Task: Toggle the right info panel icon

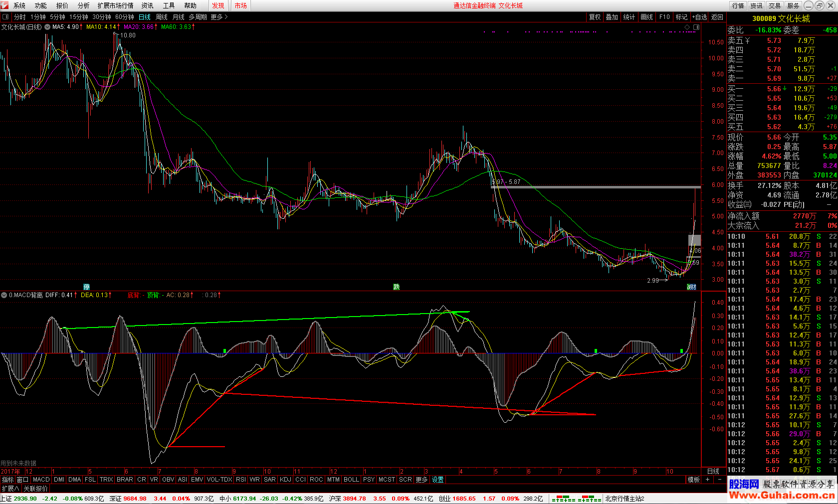Action: [696, 27]
